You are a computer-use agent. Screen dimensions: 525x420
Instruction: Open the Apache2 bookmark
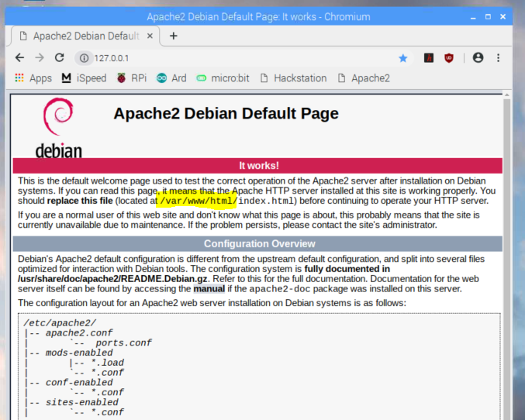pos(364,78)
